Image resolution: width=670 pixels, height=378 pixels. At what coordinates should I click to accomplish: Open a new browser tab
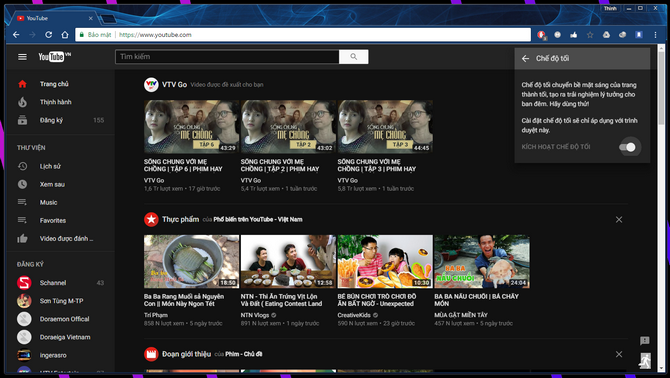coord(107,19)
